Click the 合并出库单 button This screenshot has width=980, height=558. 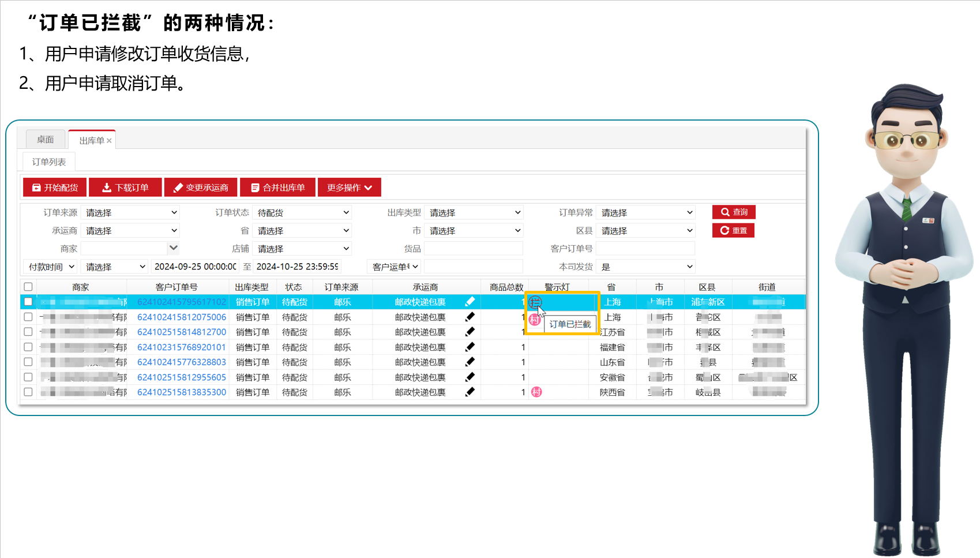(277, 188)
